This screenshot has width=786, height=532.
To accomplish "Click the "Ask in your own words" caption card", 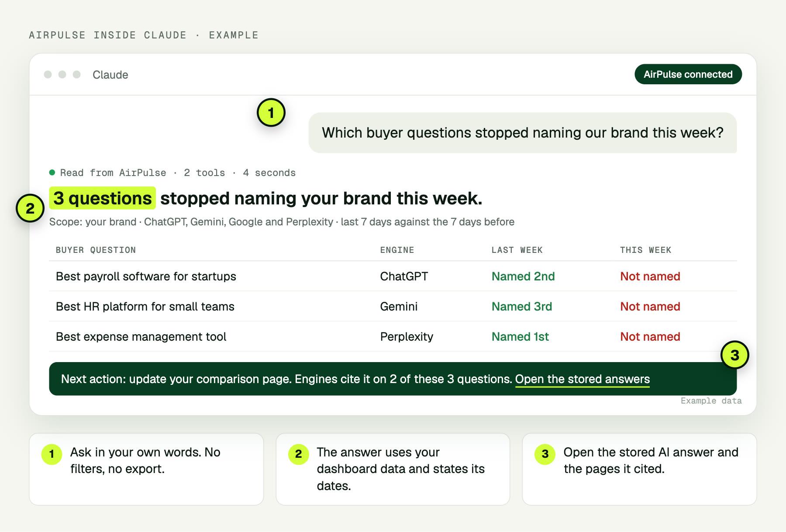I will tap(146, 469).
